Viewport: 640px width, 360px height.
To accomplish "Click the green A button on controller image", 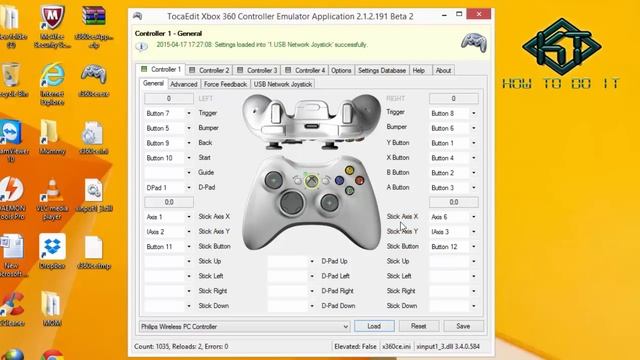I will tap(349, 190).
